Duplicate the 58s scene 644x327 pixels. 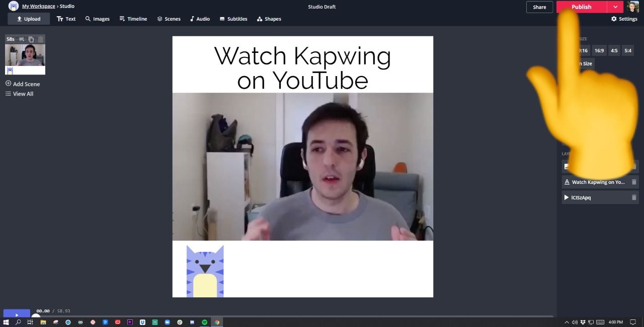click(31, 39)
